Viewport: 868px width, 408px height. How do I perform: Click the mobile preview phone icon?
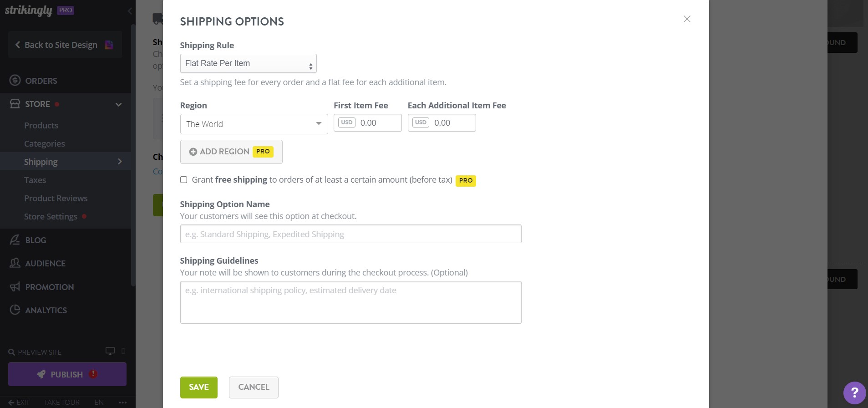tap(122, 351)
